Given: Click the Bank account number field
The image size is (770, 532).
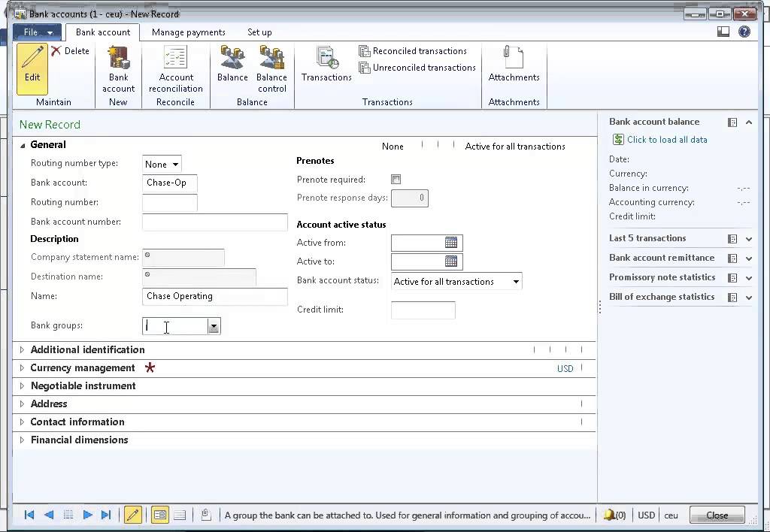Looking at the screenshot, I should pos(214,222).
